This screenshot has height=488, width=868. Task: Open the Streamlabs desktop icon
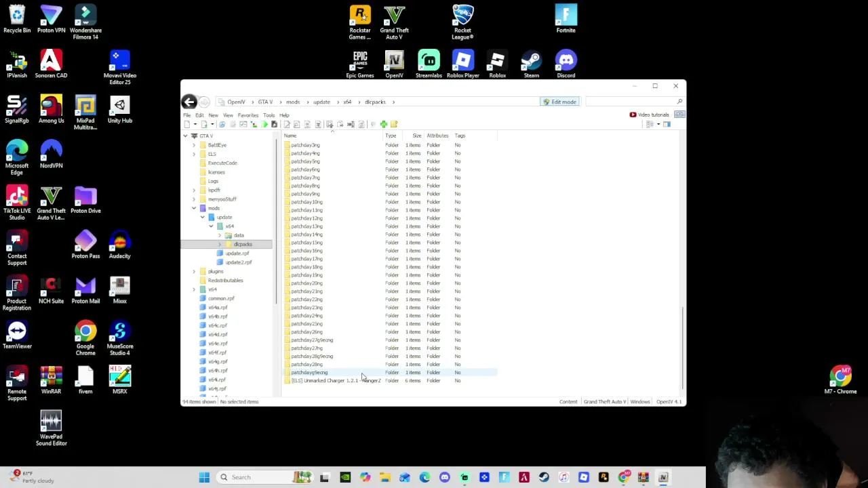429,64
